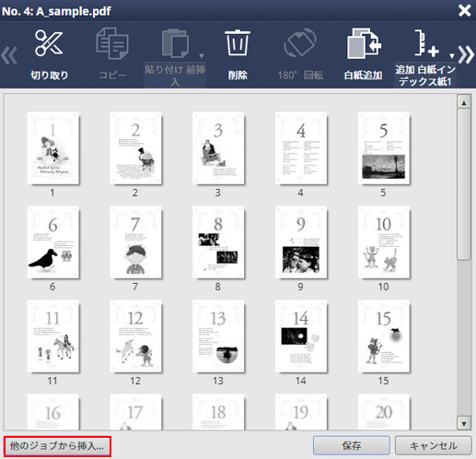The width and height of the screenshot is (476, 459).
Task: Select page 8 thumbnail
Action: click(x=218, y=242)
